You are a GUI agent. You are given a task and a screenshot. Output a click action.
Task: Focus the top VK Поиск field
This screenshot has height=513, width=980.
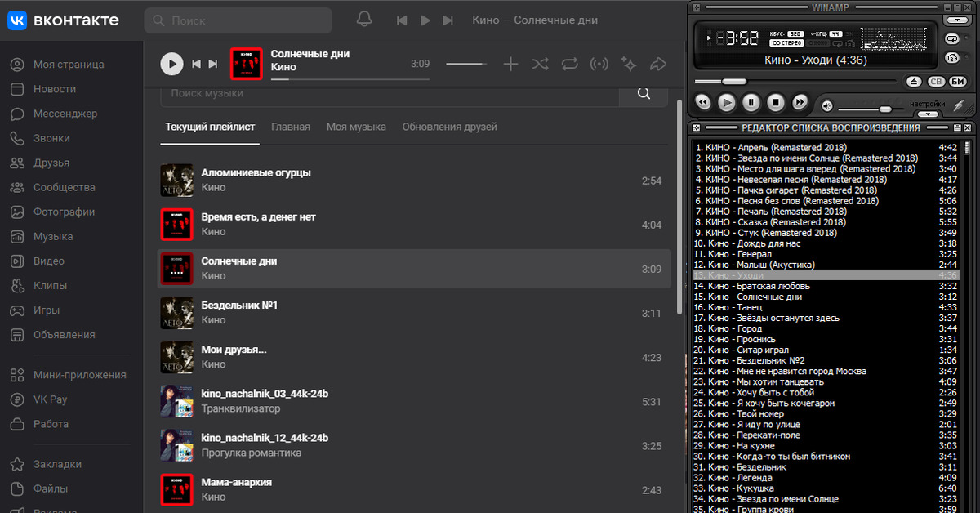click(x=238, y=20)
